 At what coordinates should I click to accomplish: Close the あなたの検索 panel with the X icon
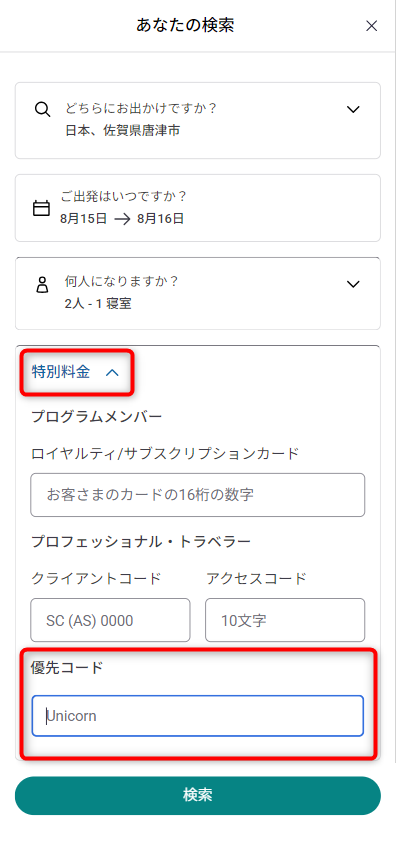coord(371,26)
